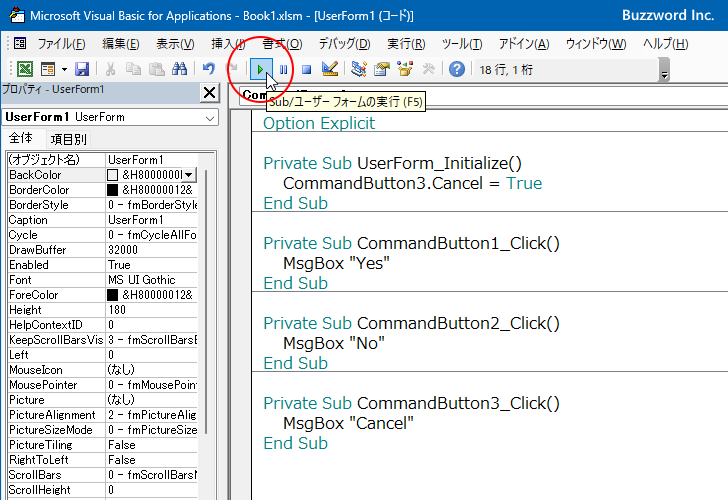This screenshot has height=500, width=728.
Task: Click the Toolbox hammer and wrench icon
Action: point(429,69)
